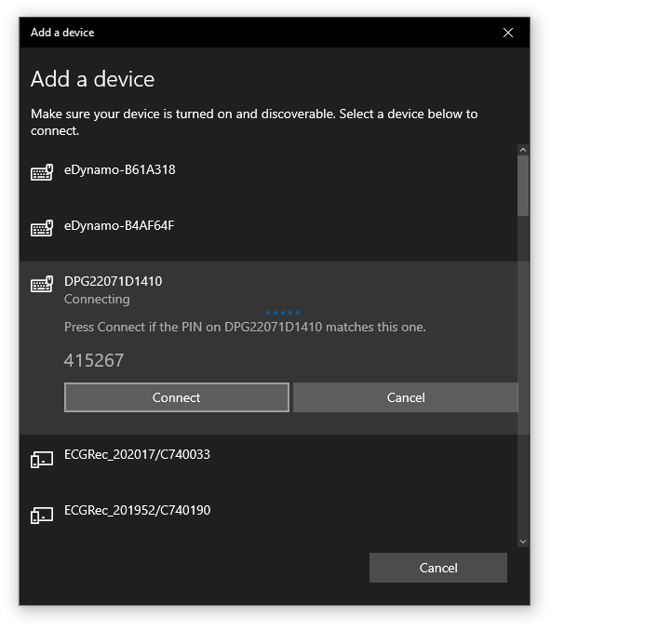
Task: Click the device icon beside ECGRec_201952/C740190
Action: pyautogui.click(x=42, y=515)
